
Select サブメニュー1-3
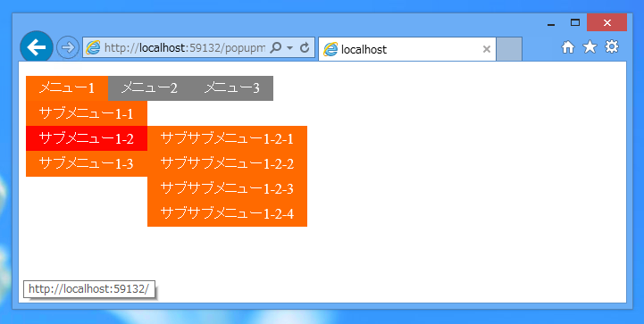click(x=87, y=164)
